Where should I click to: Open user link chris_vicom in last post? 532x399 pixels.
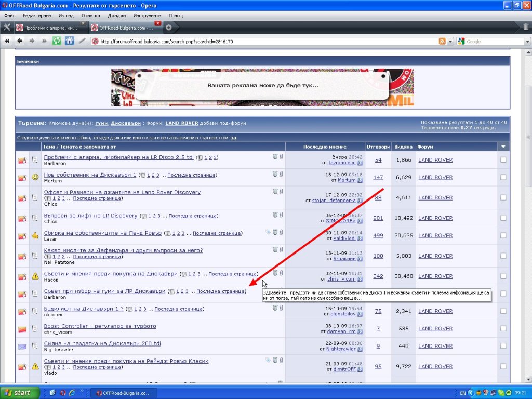click(341, 279)
